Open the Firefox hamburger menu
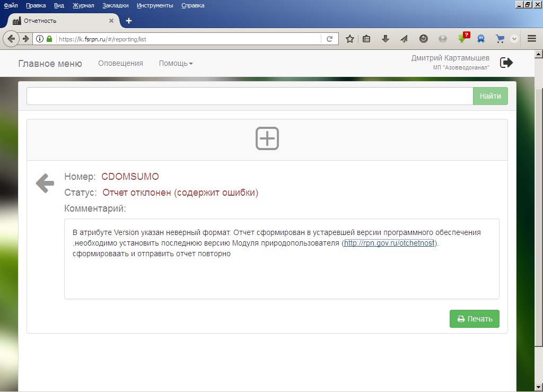This screenshot has width=543, height=392. (532, 39)
